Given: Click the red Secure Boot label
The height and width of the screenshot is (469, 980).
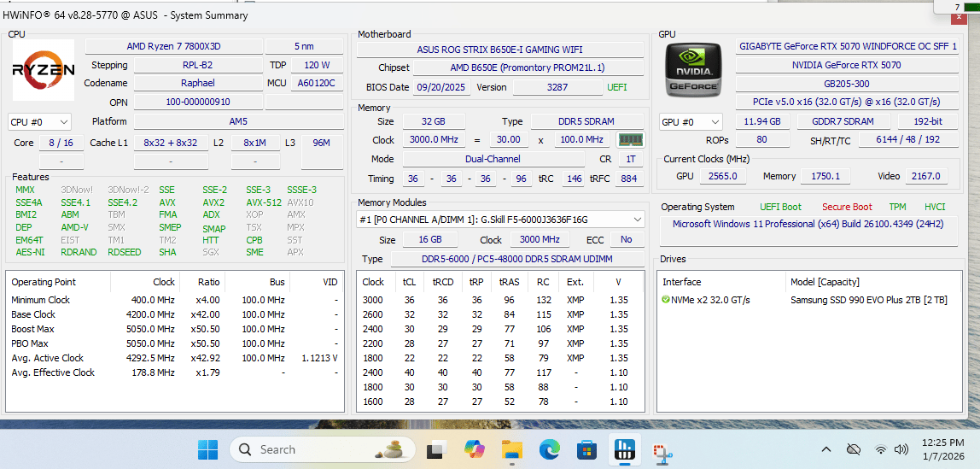Looking at the screenshot, I should [847, 207].
